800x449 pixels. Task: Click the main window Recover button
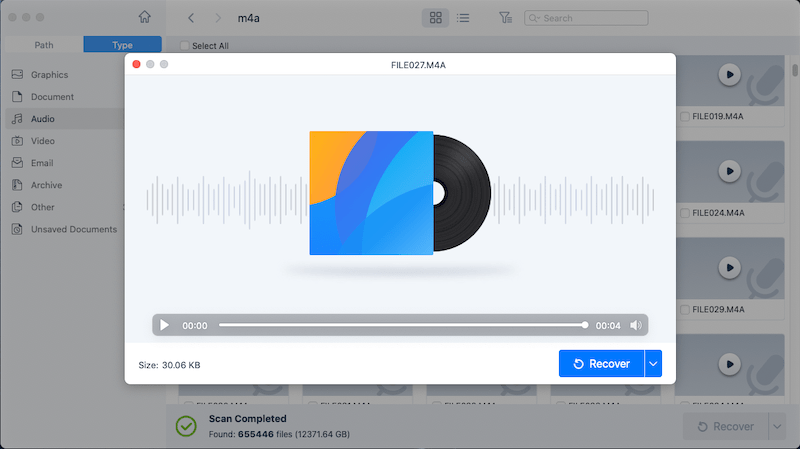coord(726,426)
